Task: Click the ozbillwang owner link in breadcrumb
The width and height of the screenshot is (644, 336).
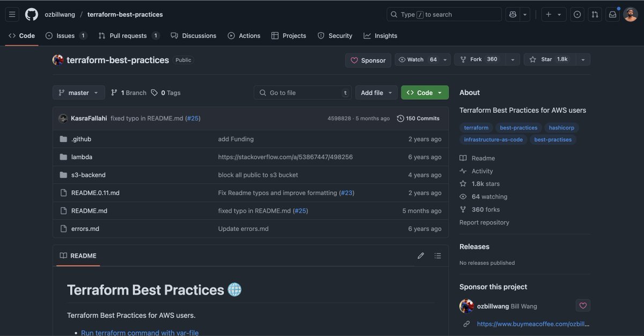Action: (x=60, y=14)
